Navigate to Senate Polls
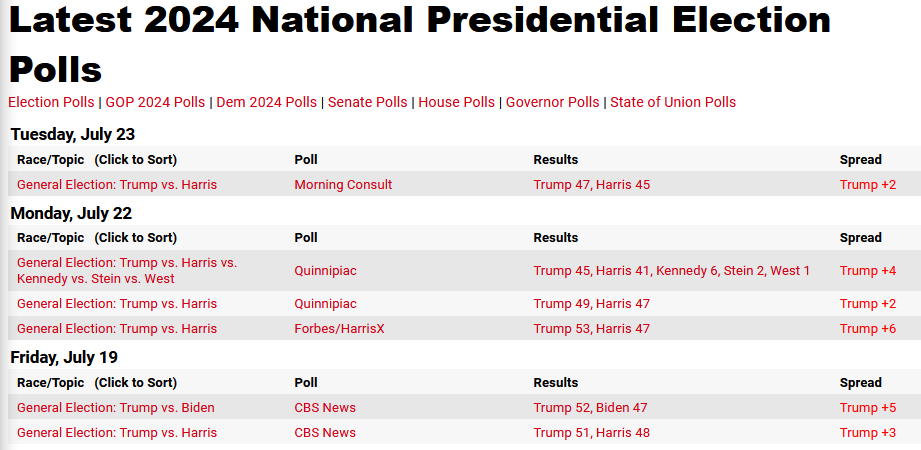 (x=368, y=102)
